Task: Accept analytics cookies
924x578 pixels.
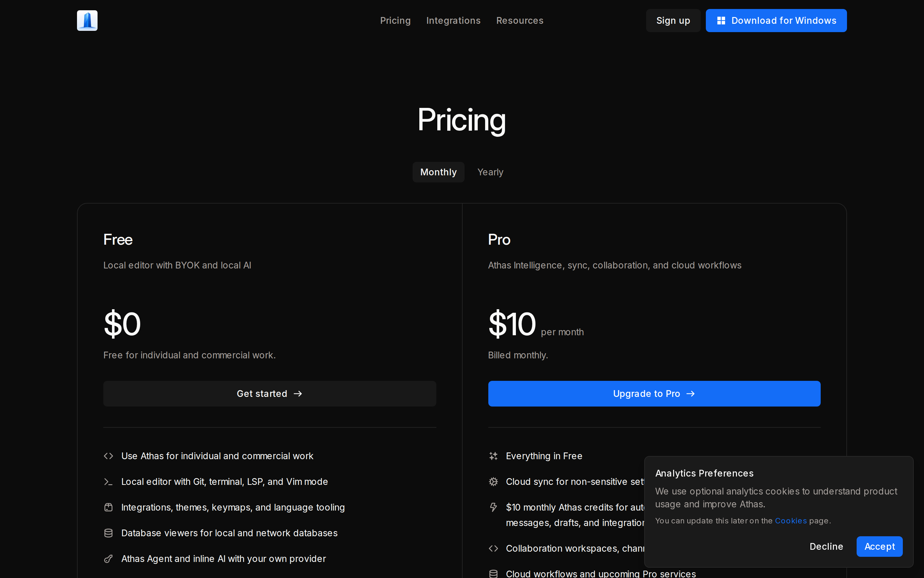Action: [x=879, y=547]
